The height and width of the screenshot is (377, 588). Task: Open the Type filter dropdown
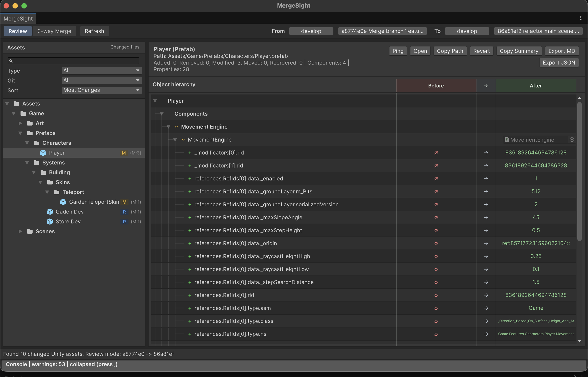point(102,71)
